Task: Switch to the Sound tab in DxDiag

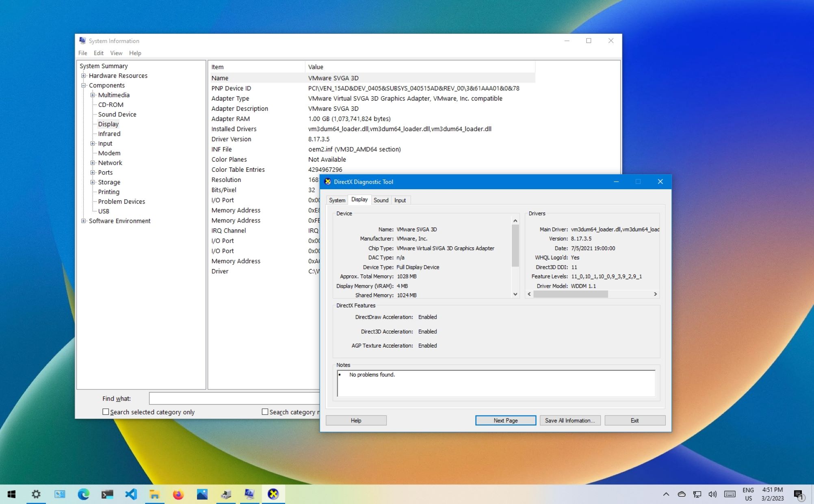Action: pyautogui.click(x=381, y=200)
